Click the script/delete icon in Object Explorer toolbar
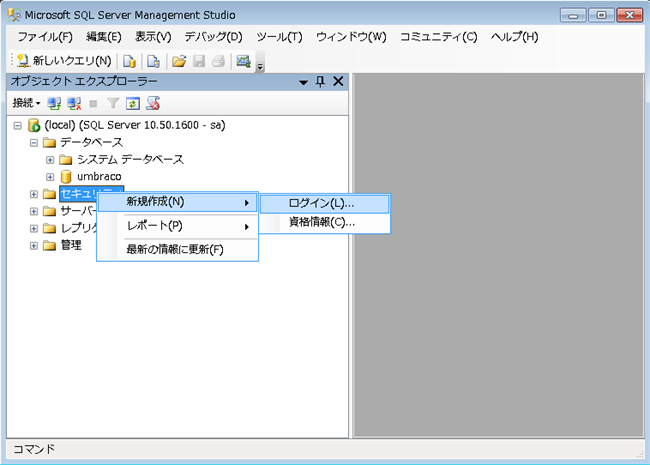 pyautogui.click(x=153, y=103)
